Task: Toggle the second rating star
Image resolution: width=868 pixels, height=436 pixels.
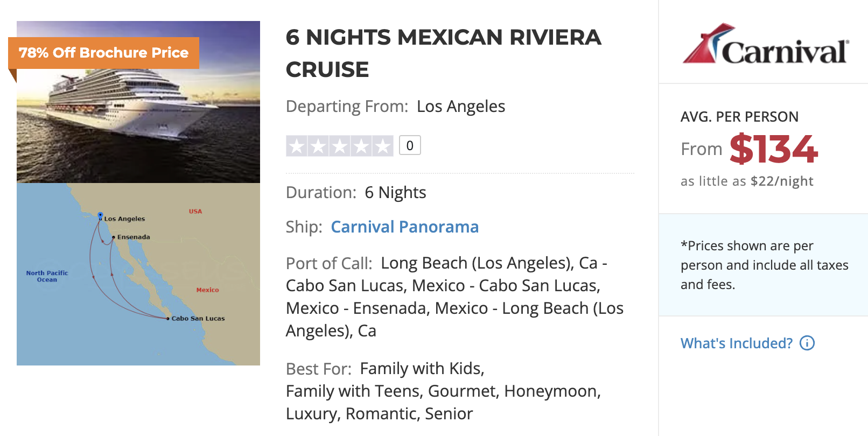Action: [318, 145]
